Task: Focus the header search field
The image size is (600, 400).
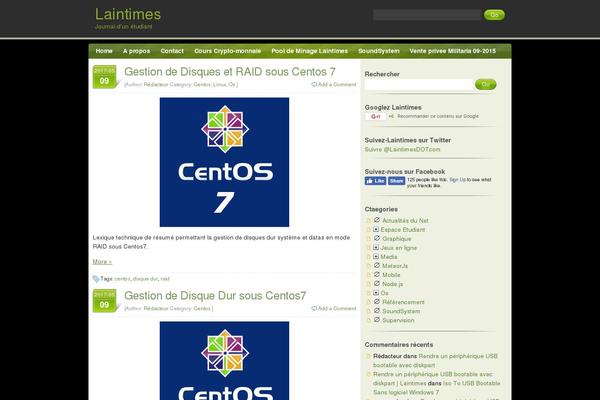Action: tap(427, 15)
